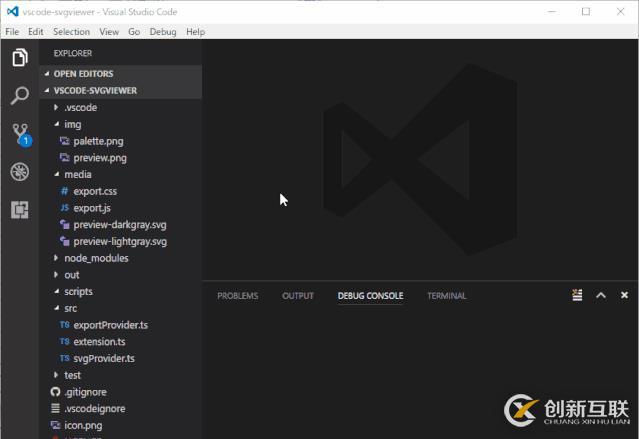Open palette.png file name
The width and height of the screenshot is (639, 439).
pos(98,141)
